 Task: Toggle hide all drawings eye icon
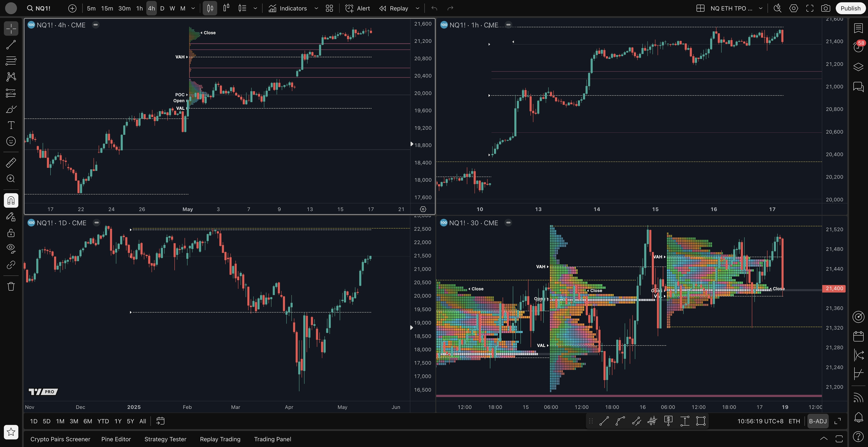coord(11,248)
